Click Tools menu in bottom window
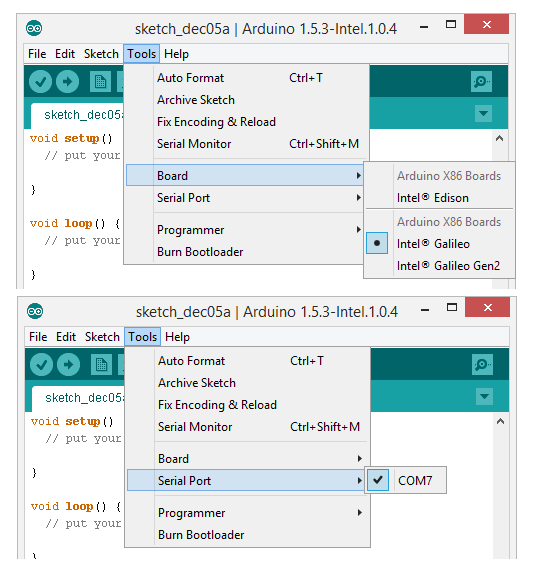Screen dimensions: 538x581 pyautogui.click(x=143, y=337)
